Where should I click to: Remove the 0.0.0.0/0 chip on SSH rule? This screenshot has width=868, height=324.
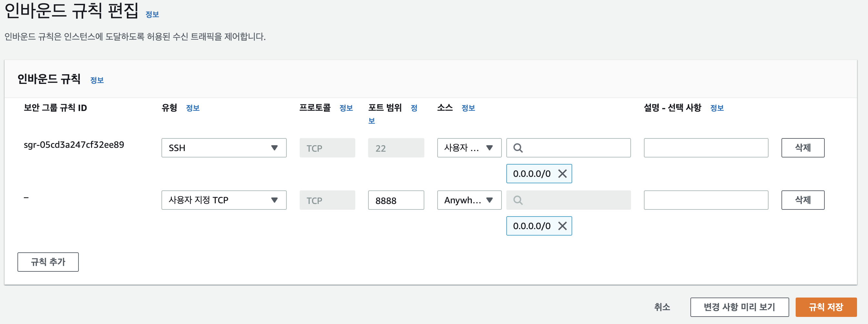tap(562, 174)
